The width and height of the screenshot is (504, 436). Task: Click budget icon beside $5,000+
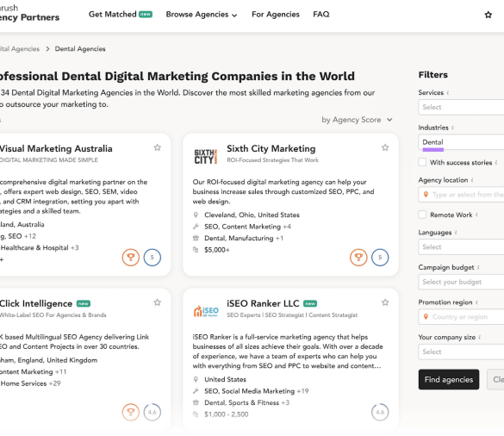(196, 250)
